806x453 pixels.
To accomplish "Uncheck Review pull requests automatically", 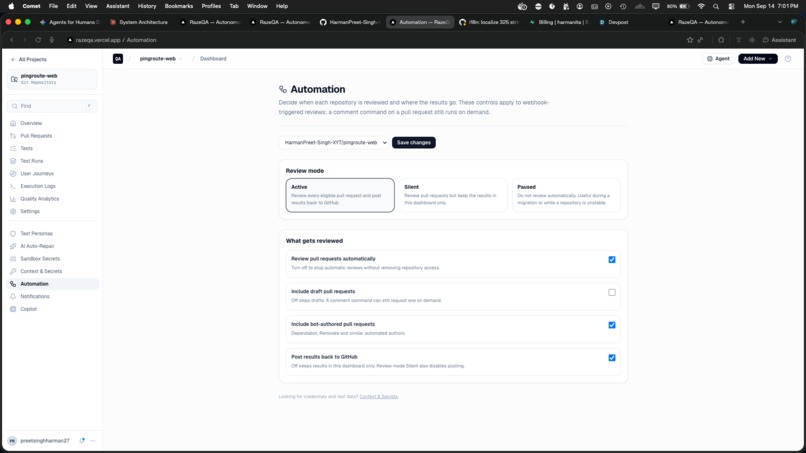I will pyautogui.click(x=612, y=260).
